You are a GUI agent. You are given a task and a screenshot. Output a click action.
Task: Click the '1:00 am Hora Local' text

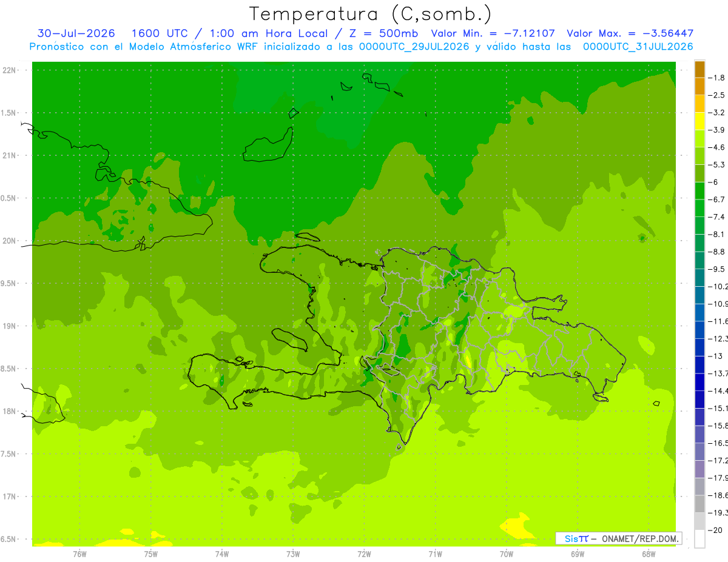[x=270, y=33]
